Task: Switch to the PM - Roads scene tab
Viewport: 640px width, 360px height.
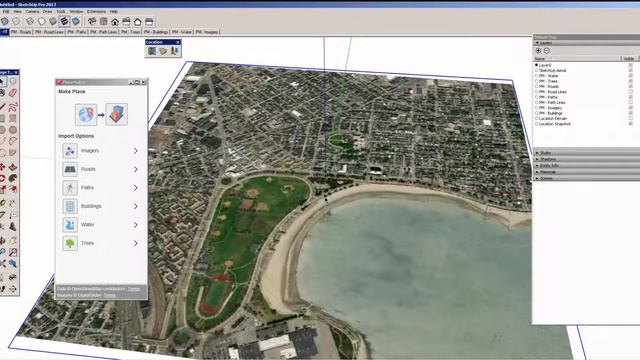Action: 21,32
